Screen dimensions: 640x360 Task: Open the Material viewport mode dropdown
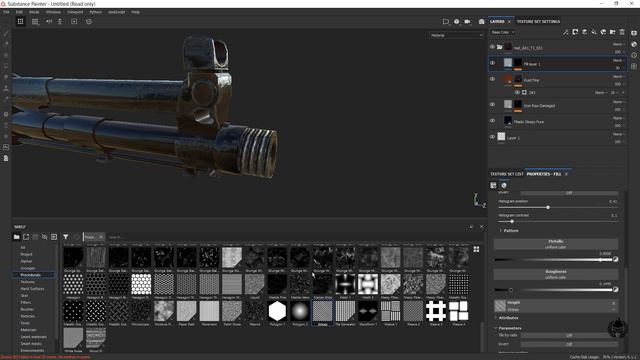point(456,36)
